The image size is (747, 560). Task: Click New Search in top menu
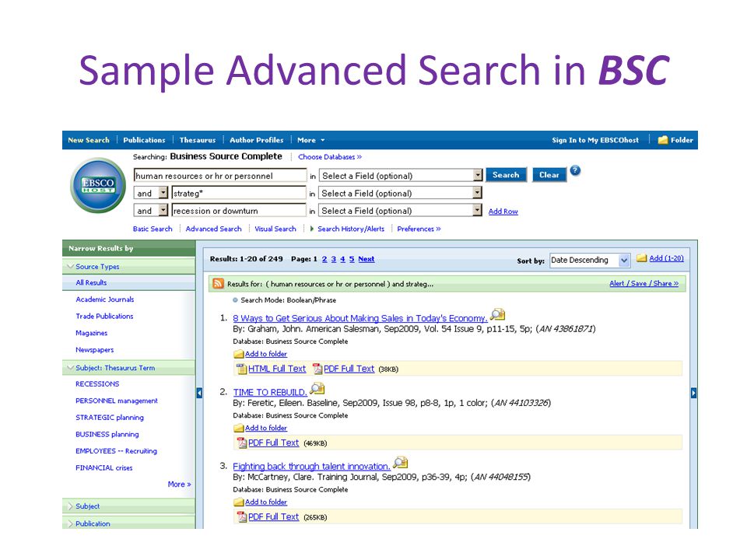tap(89, 140)
